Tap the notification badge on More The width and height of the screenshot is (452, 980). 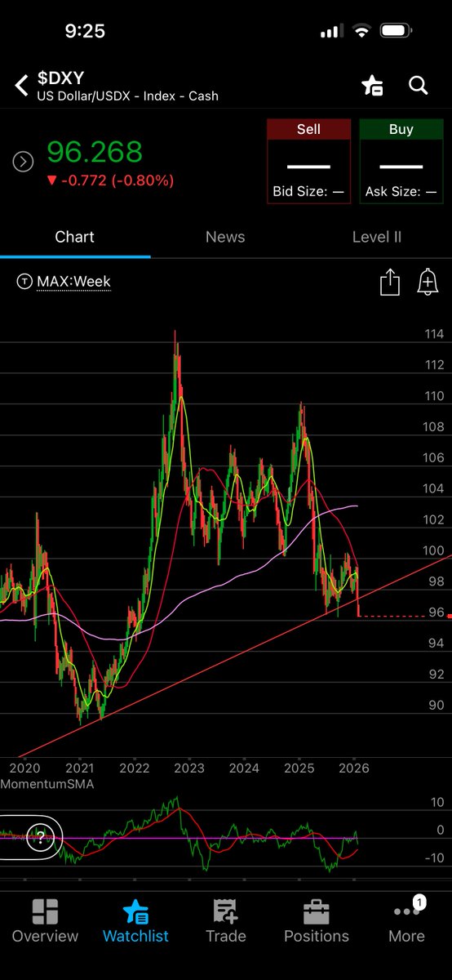click(419, 902)
